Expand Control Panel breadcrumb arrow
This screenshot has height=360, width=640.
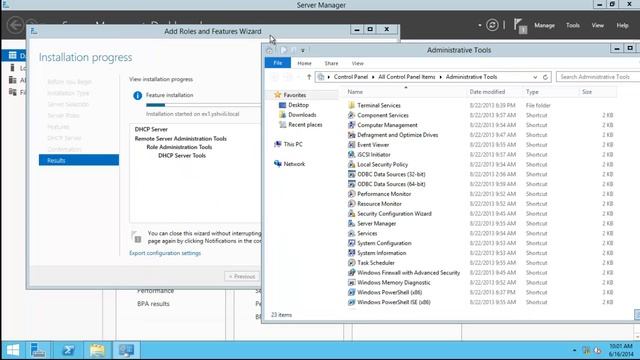(372, 77)
